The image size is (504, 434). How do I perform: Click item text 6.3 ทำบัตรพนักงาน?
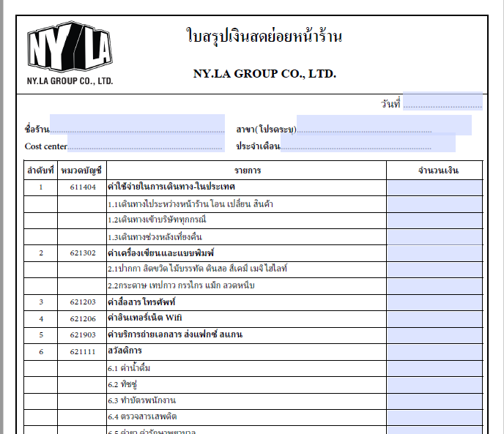142,400
